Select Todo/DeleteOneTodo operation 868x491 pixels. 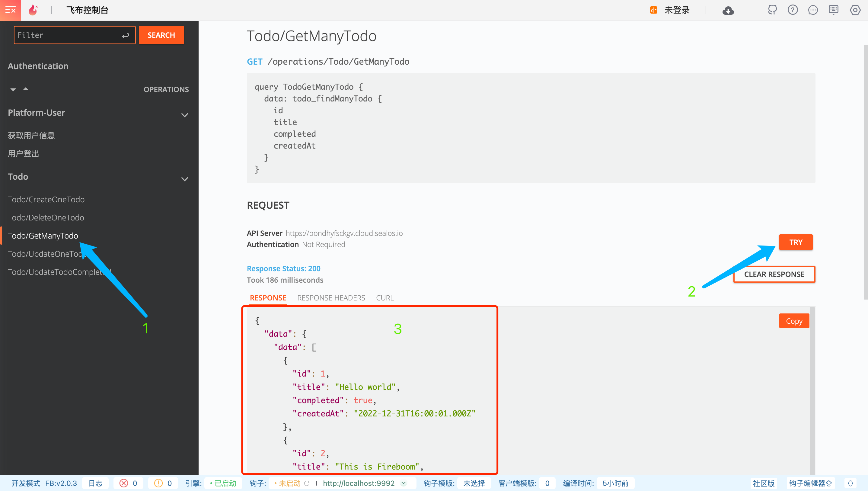[x=46, y=218]
